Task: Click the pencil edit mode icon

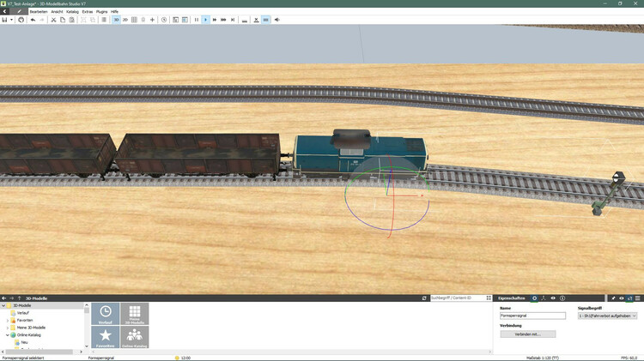Action: pos(19,11)
